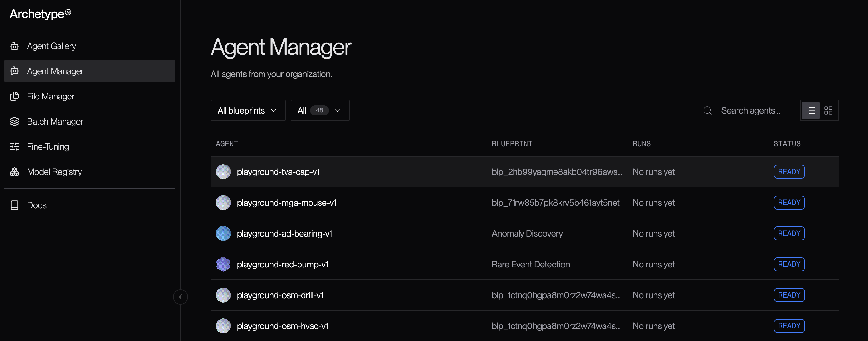Open the Docs link
The width and height of the screenshot is (868, 341).
[x=90, y=205]
